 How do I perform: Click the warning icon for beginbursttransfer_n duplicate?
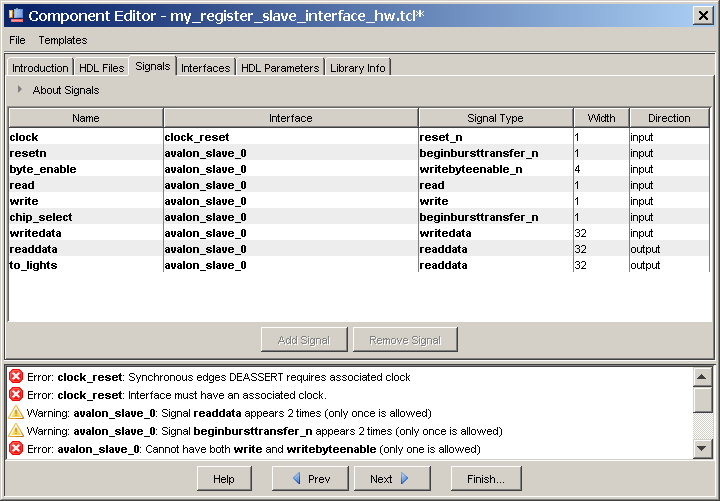pyautogui.click(x=16, y=431)
